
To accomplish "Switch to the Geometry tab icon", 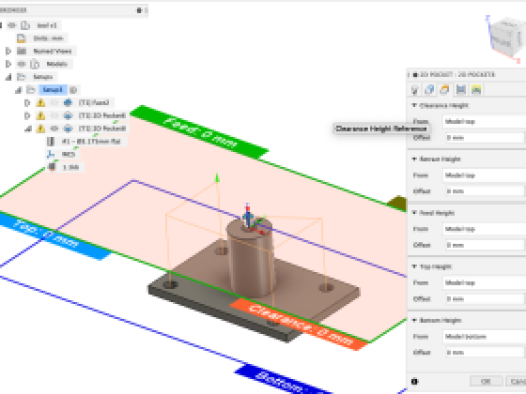I will click(x=430, y=90).
